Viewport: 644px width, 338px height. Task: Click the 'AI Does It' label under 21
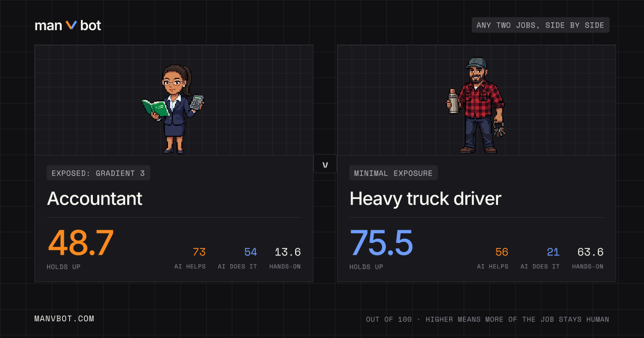pyautogui.click(x=540, y=267)
